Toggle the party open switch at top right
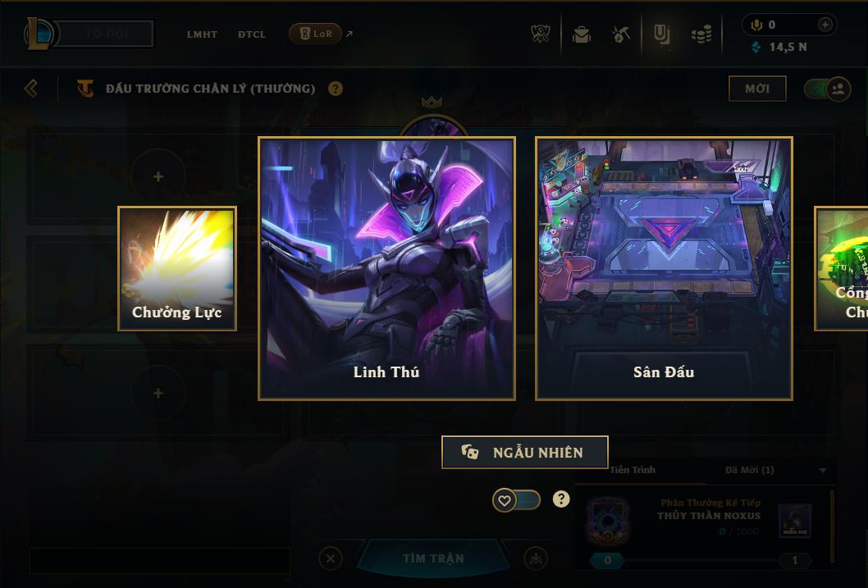Screen dimensions: 868x588 coord(827,89)
